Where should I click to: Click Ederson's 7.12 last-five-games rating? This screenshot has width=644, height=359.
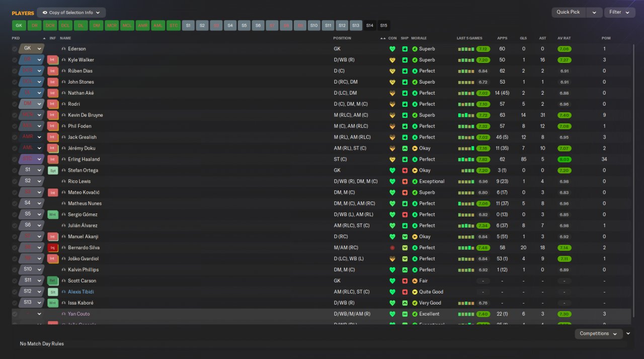click(483, 49)
